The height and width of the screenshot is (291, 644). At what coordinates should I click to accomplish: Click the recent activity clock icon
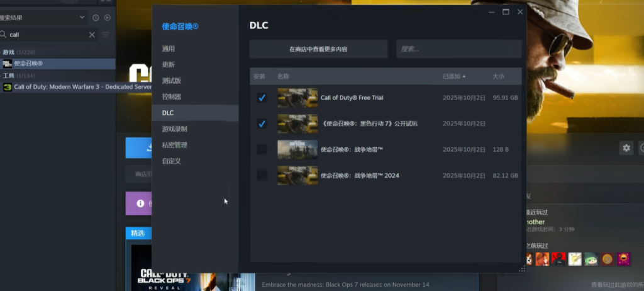click(x=96, y=18)
